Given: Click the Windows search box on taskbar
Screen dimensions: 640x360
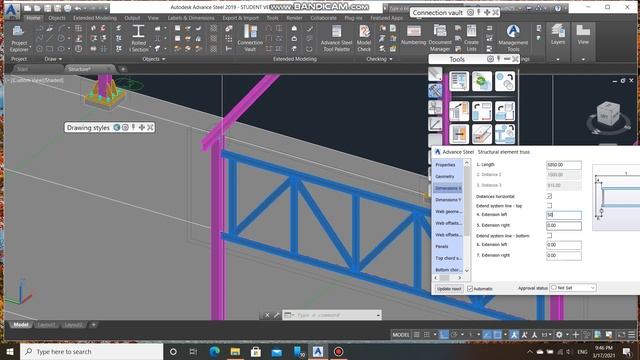Looking at the screenshot, I should click(x=91, y=351).
